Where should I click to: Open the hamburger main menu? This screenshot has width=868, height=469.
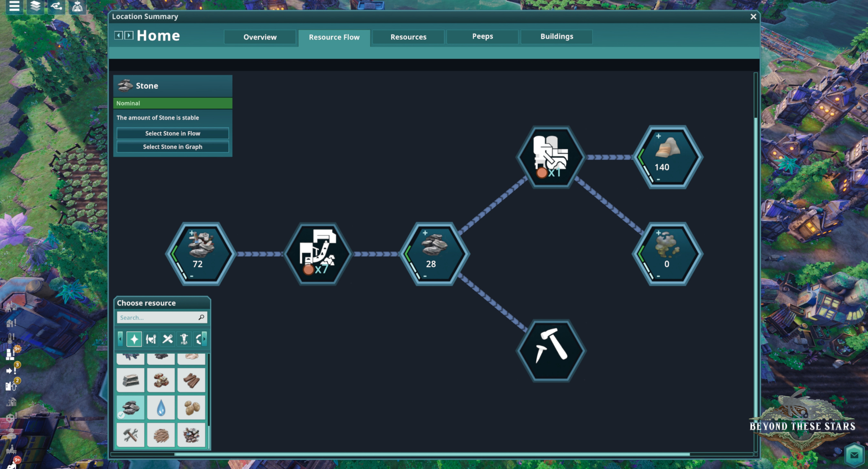pyautogui.click(x=14, y=6)
